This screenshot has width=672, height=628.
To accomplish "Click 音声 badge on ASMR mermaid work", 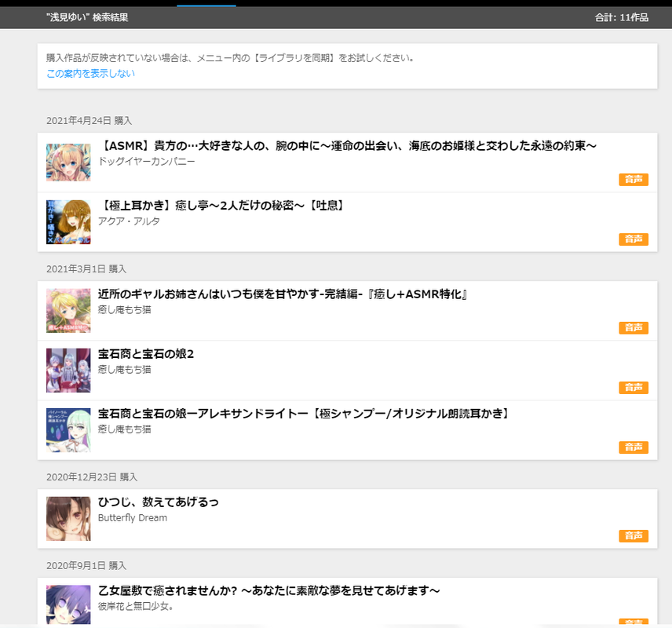I will [x=634, y=179].
